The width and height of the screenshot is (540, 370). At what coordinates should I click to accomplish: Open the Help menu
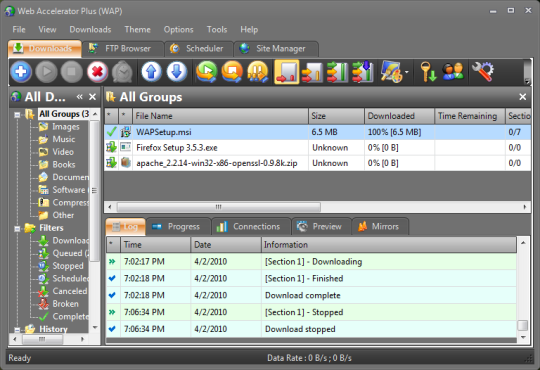249,30
